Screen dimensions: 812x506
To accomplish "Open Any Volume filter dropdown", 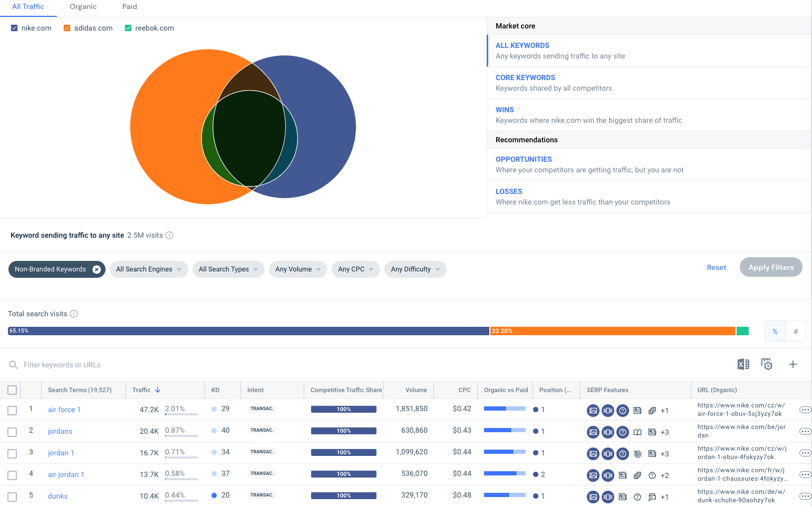I will click(298, 269).
